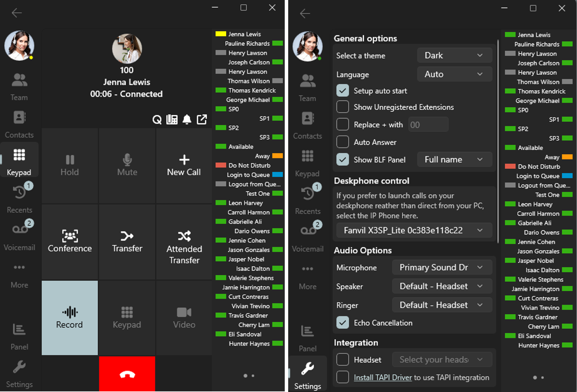Click the orange Away swatch in left window
This screenshot has width=577, height=392.
click(278, 156)
